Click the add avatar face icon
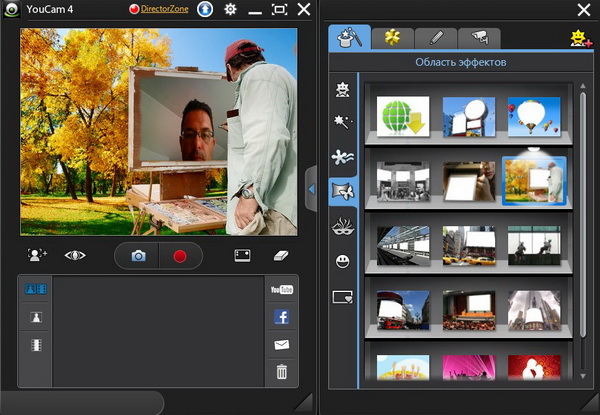 pos(38,256)
